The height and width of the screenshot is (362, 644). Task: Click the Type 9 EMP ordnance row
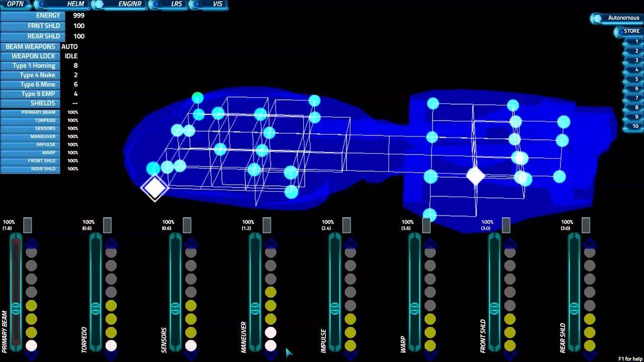point(40,94)
